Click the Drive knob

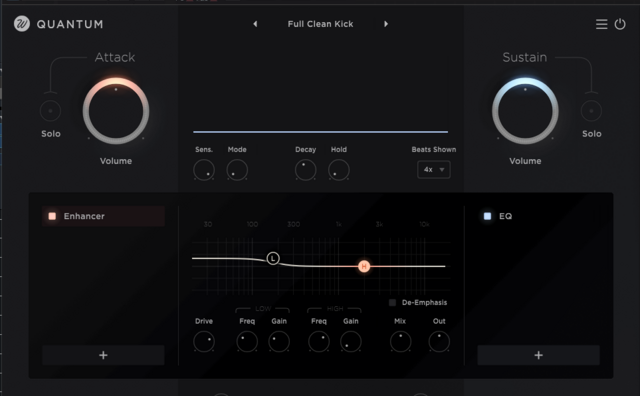[204, 342]
